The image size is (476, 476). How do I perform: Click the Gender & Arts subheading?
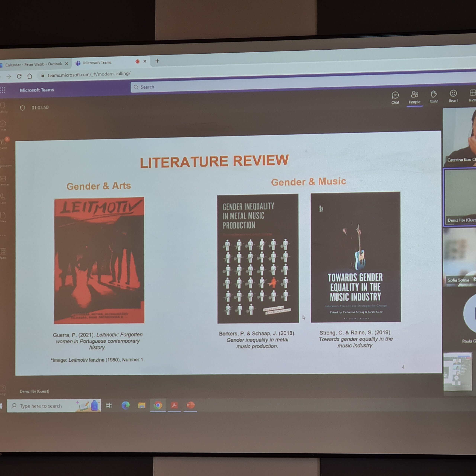99,186
